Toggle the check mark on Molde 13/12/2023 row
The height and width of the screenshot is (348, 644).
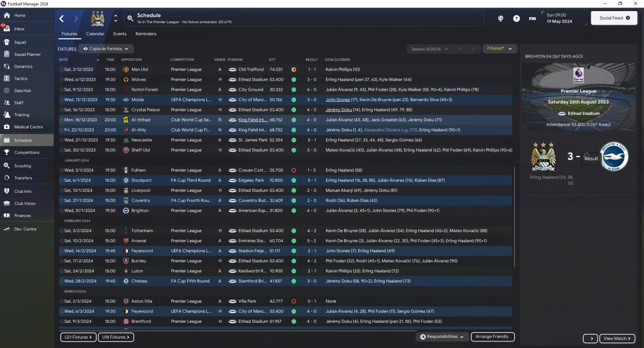pyautogui.click(x=61, y=100)
